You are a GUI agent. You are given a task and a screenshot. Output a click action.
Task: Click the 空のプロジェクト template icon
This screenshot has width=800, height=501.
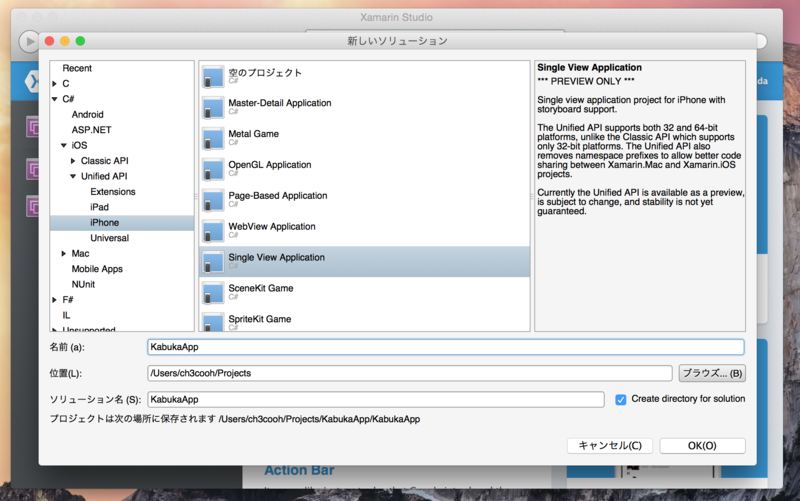click(213, 77)
